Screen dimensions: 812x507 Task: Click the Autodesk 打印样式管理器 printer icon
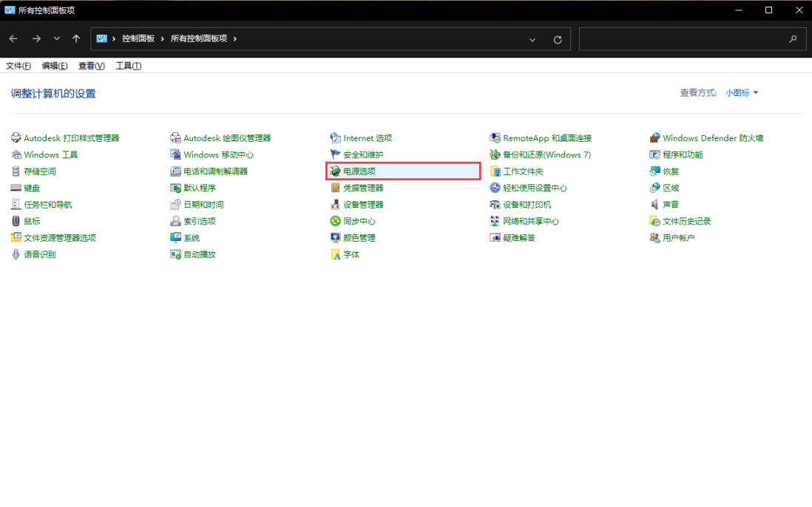16,138
